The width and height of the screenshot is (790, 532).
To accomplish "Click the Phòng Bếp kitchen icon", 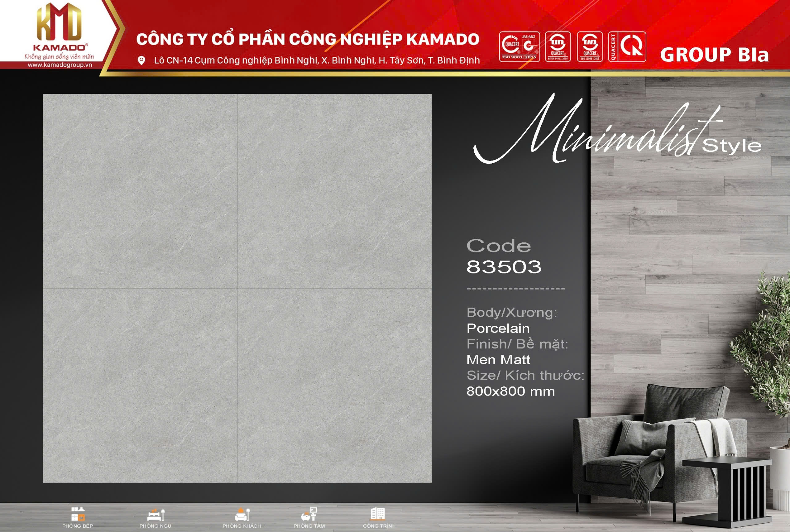I will 78,514.
